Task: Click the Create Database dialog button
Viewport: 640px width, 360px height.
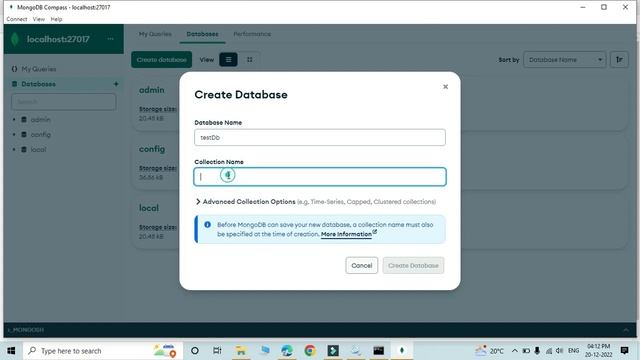Action: 413,265
